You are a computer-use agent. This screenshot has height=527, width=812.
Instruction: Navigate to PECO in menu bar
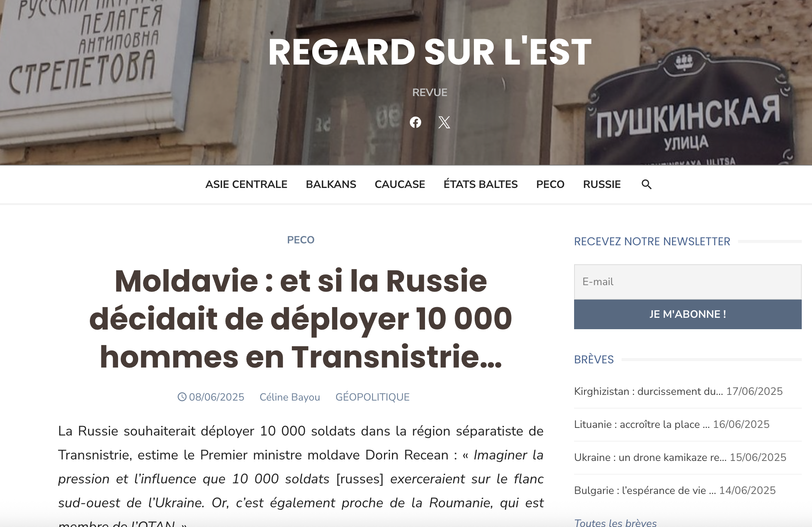coord(550,185)
